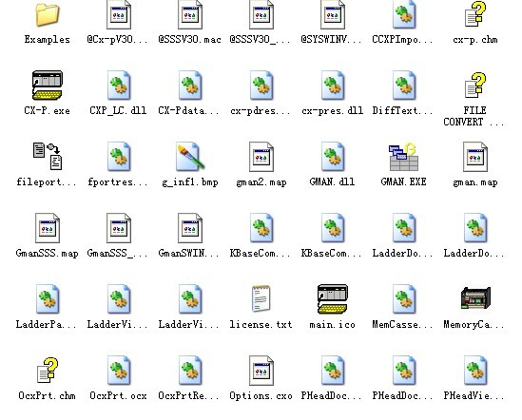Click the cx-pres.dll file icon
The height and width of the screenshot is (420, 522).
pos(332,86)
